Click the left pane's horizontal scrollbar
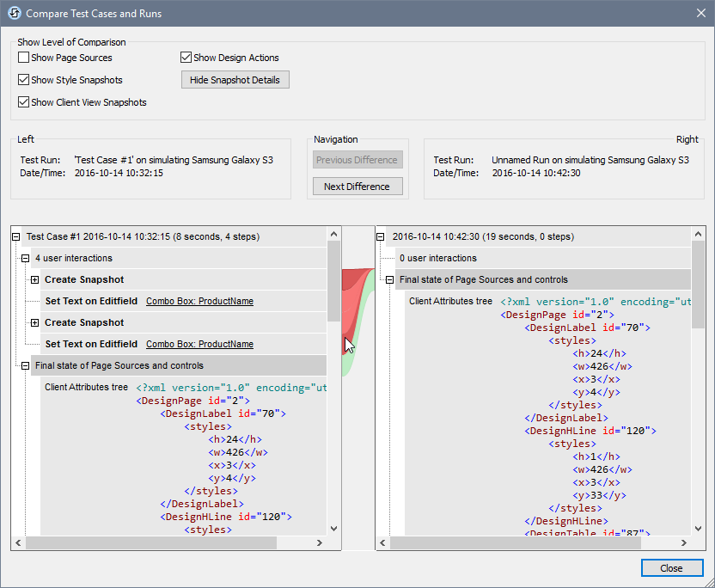Viewport: 715px width, 588px height. point(150,543)
